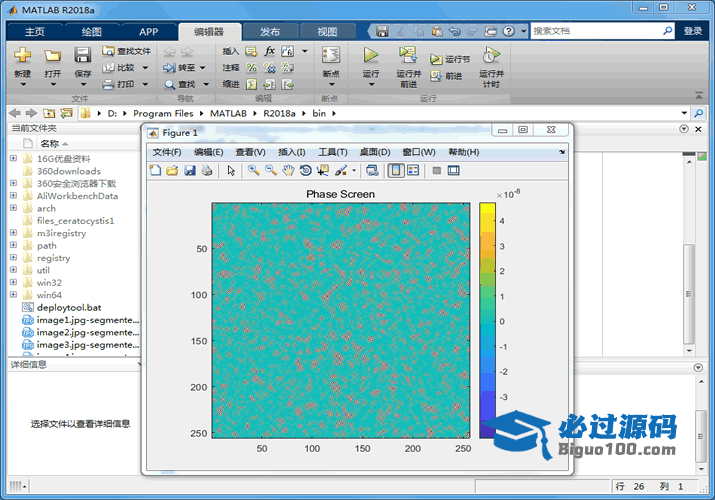Open the 帮助(H) menu in Figure 1
Viewport: 715px width, 500px height.
click(464, 152)
